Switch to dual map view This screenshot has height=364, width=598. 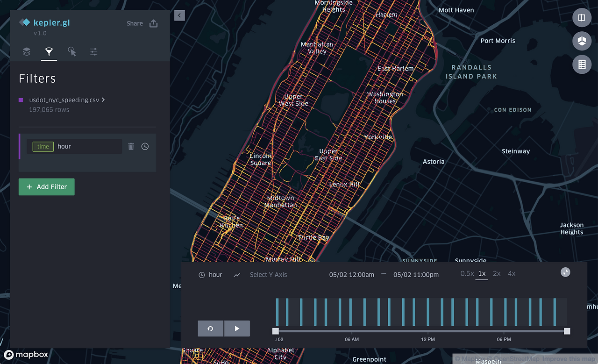coord(582,18)
